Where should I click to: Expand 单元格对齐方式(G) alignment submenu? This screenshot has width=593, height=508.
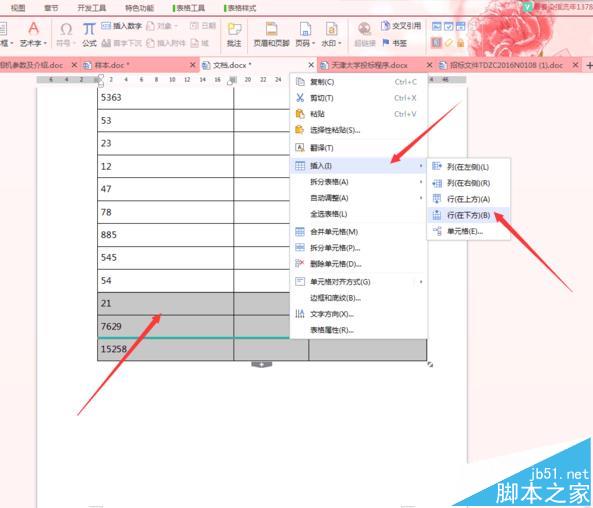pyautogui.click(x=359, y=282)
